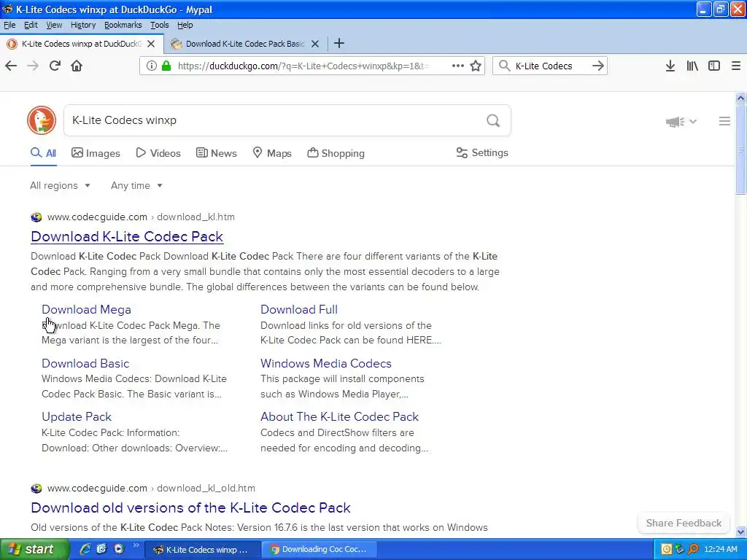Open the Download Mega sublink
This screenshot has width=747, height=560.
86,309
